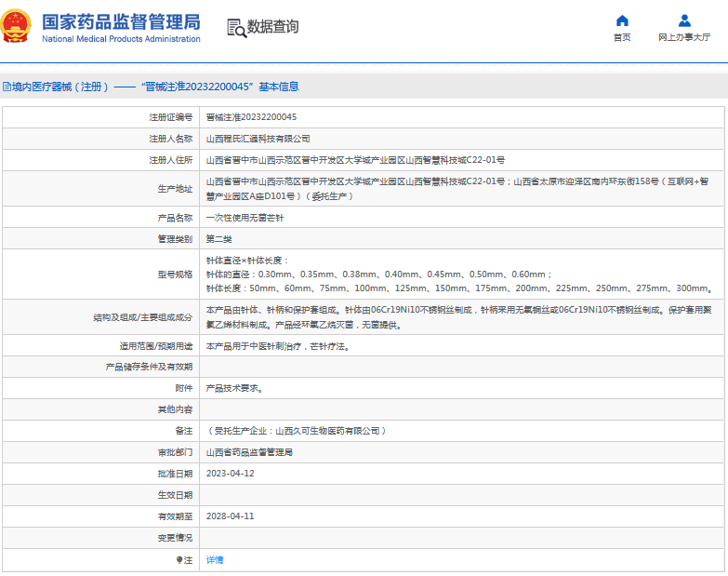The height and width of the screenshot is (576, 728).
Task: Click the 备注 entrusted manufacturer remark
Action: tap(297, 431)
